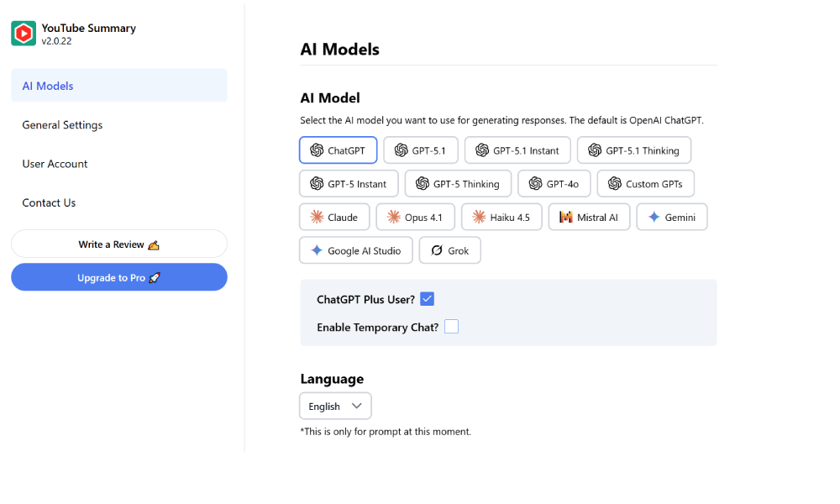
Task: Pick the Mistral AI model
Action: pyautogui.click(x=589, y=217)
